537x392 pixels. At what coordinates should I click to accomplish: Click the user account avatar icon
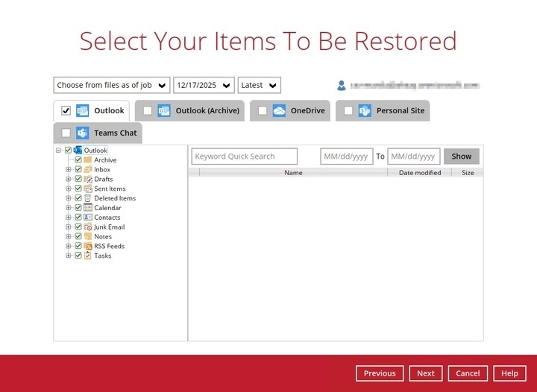(342, 86)
